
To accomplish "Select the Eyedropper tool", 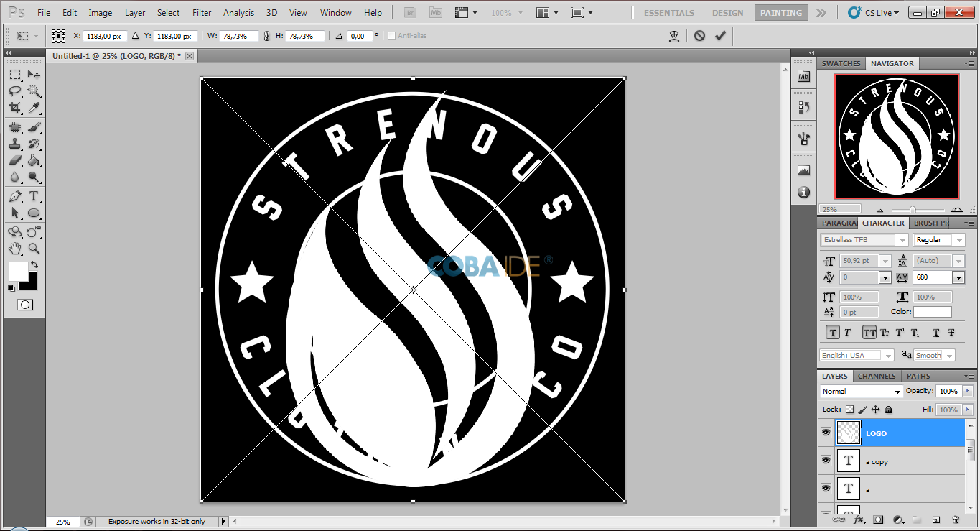I will (x=34, y=108).
